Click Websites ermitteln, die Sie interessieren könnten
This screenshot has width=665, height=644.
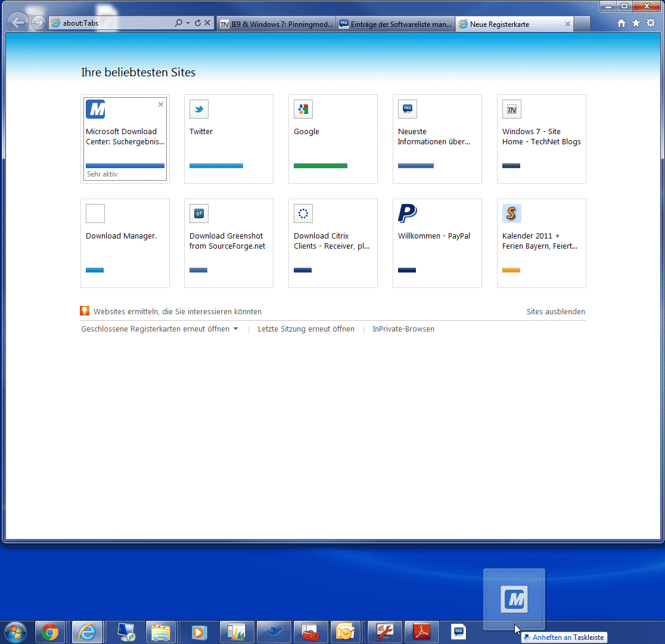pos(178,312)
